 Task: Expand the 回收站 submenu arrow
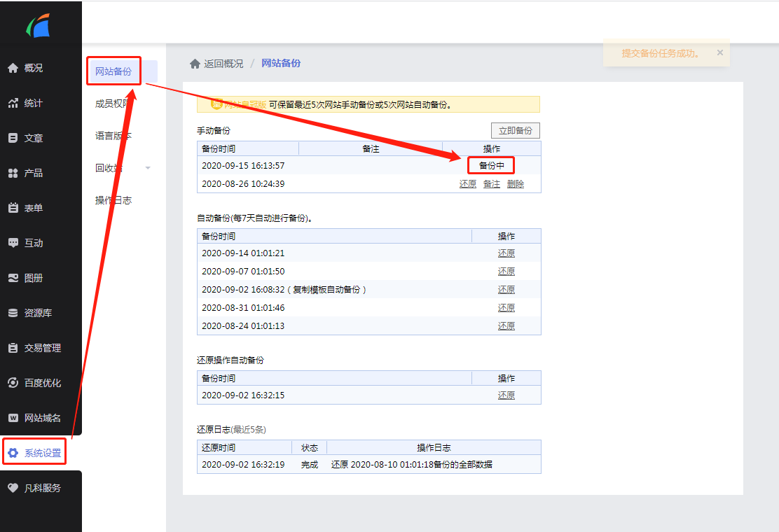tap(148, 168)
